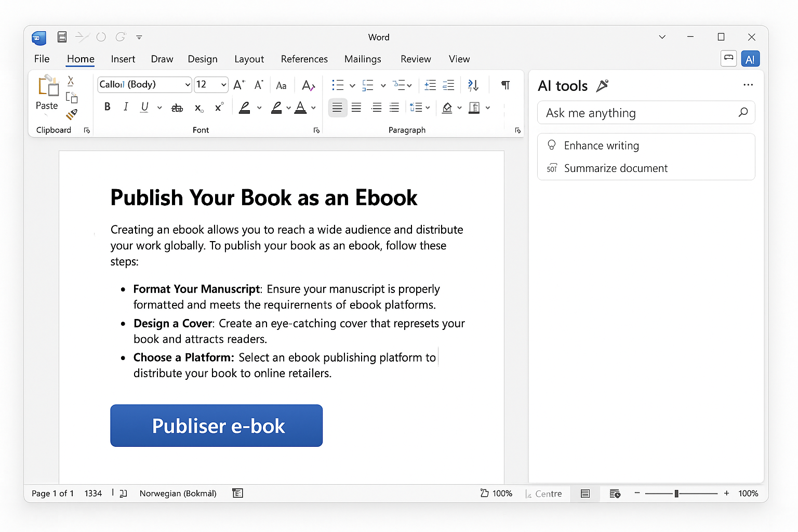Switch to the Insert tab
This screenshot has width=798, height=532.
tap(123, 59)
